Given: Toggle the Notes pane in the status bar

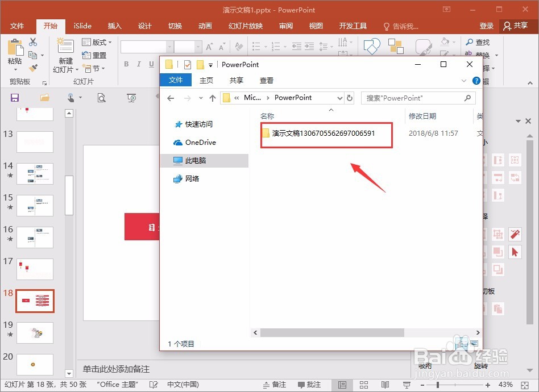Looking at the screenshot, I should (274, 385).
